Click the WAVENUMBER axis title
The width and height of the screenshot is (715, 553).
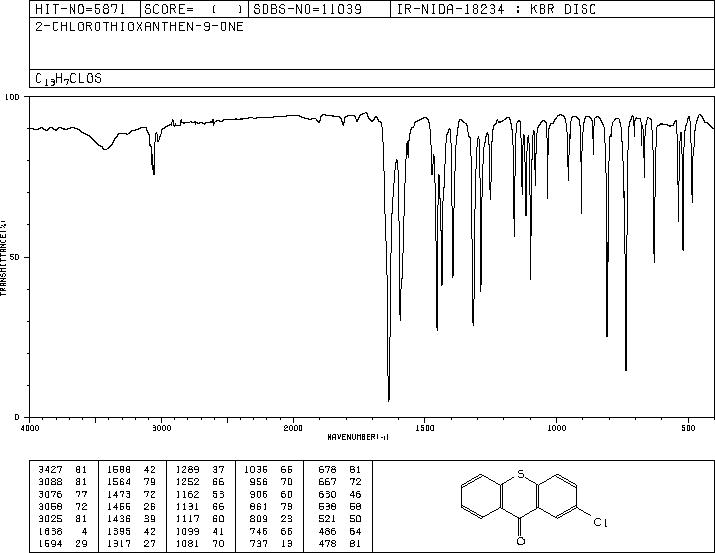[x=358, y=437]
